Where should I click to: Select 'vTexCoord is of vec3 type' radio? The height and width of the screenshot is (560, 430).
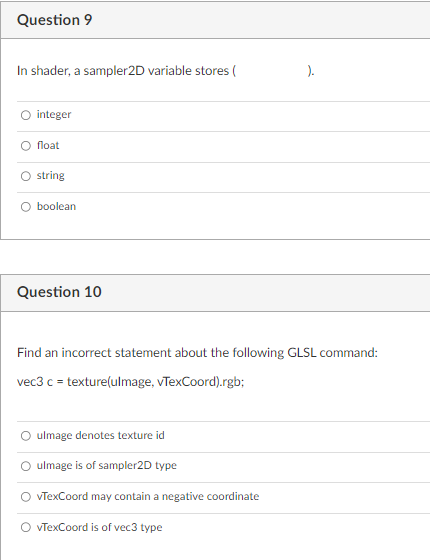tap(26, 527)
